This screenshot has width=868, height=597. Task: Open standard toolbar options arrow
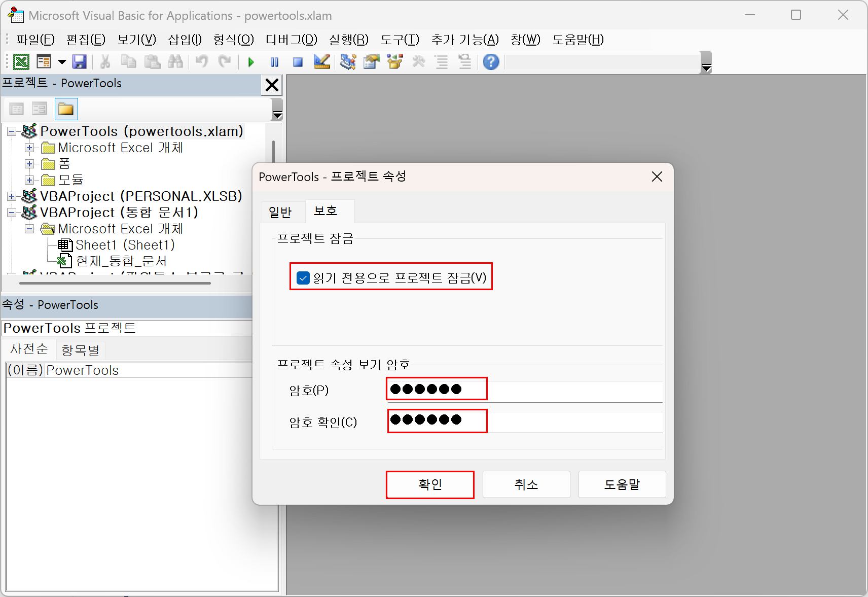point(706,62)
